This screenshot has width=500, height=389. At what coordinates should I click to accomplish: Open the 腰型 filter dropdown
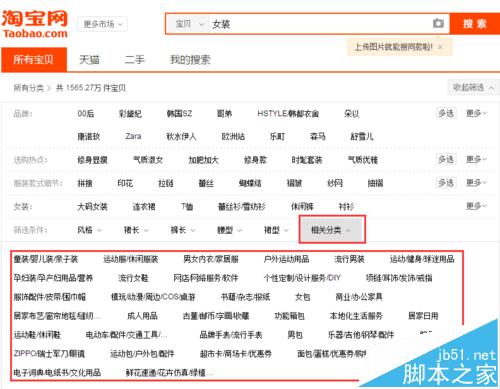(x=229, y=230)
